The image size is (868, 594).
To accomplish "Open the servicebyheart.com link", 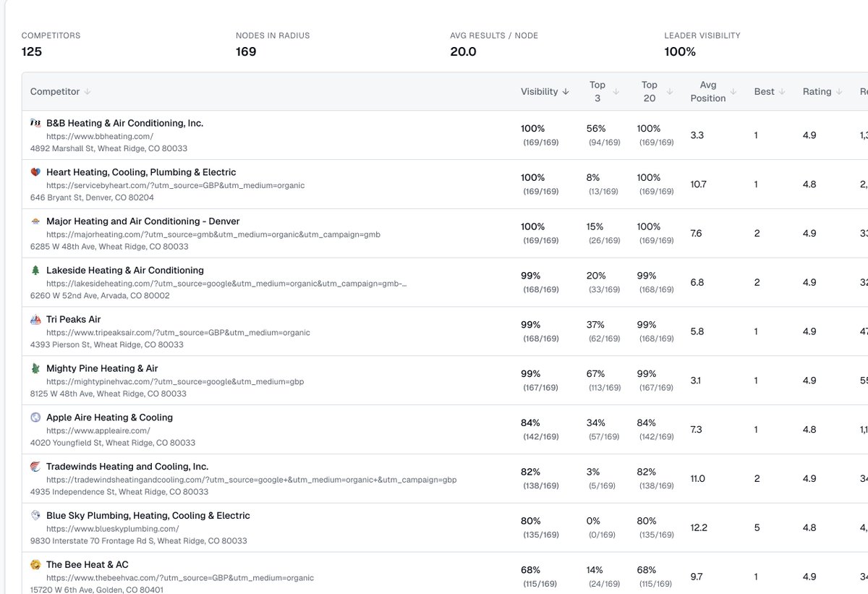I will pos(175,185).
